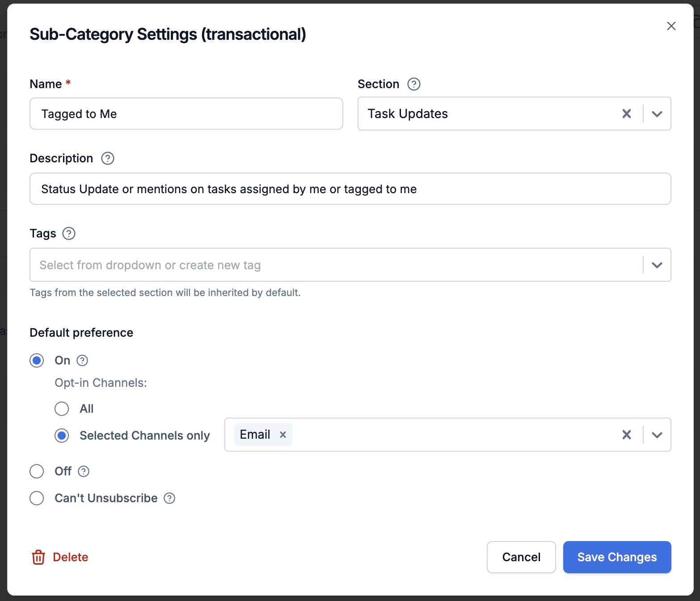Screen dimensions: 700x601
Task: Click the Name field showing Tagged to Me
Action: point(186,114)
